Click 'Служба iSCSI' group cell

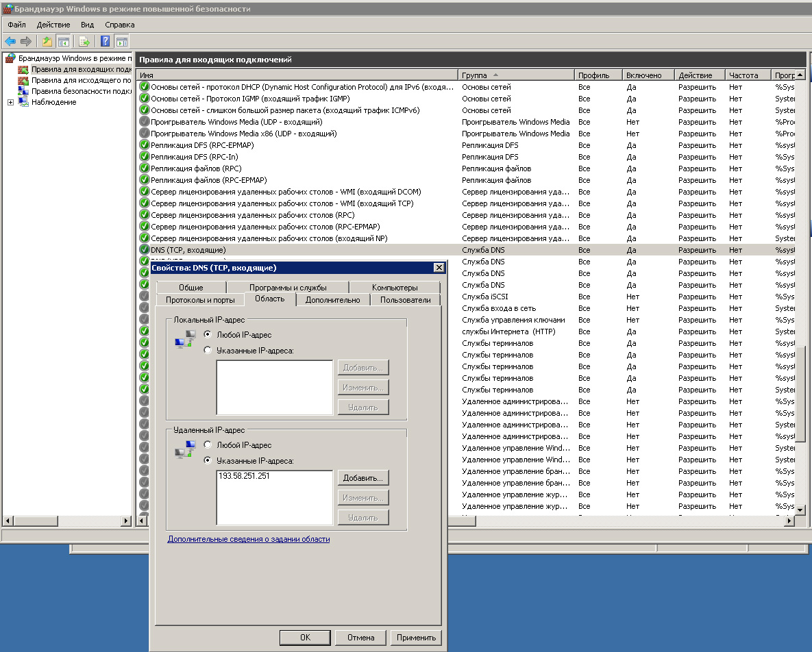[x=484, y=297]
